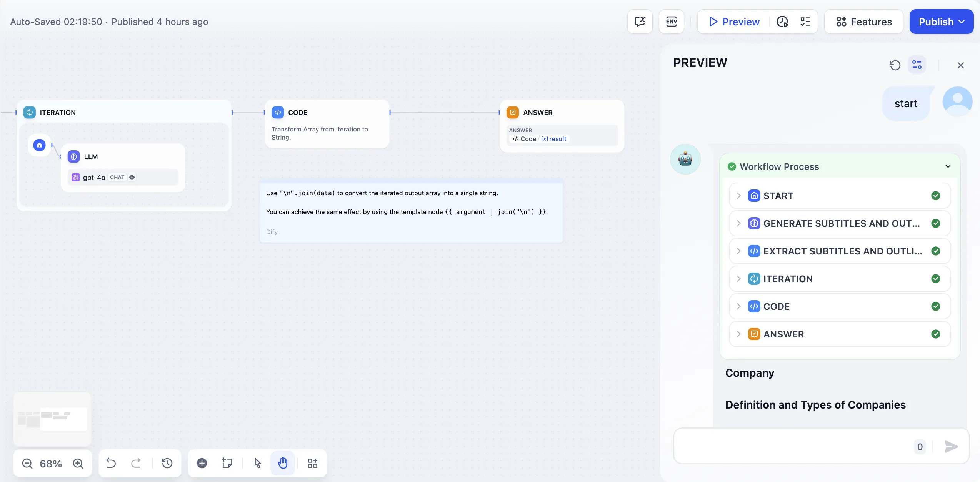The height and width of the screenshot is (482, 980).
Task: Click the zoom out magnifier
Action: tap(27, 464)
